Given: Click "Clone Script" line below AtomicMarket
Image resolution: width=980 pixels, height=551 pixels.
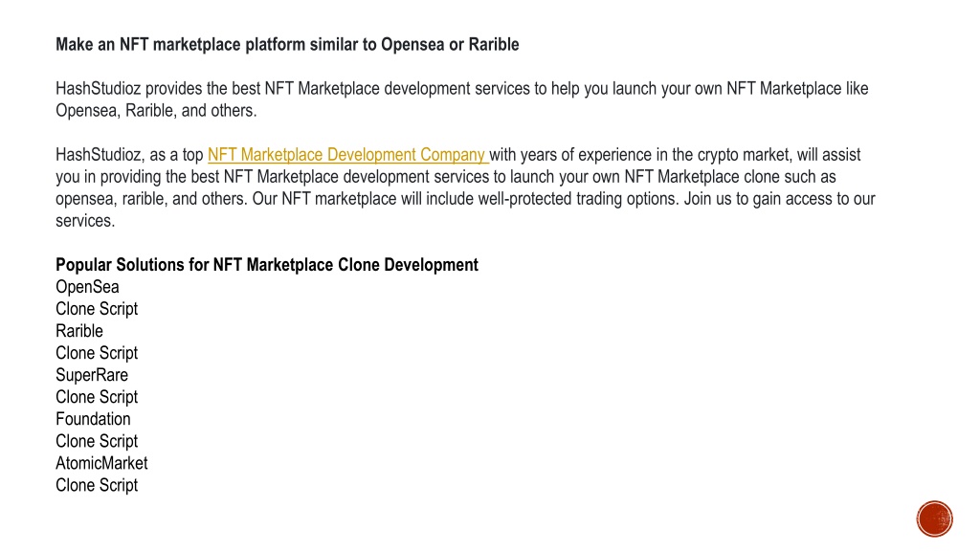Looking at the screenshot, I should [97, 485].
